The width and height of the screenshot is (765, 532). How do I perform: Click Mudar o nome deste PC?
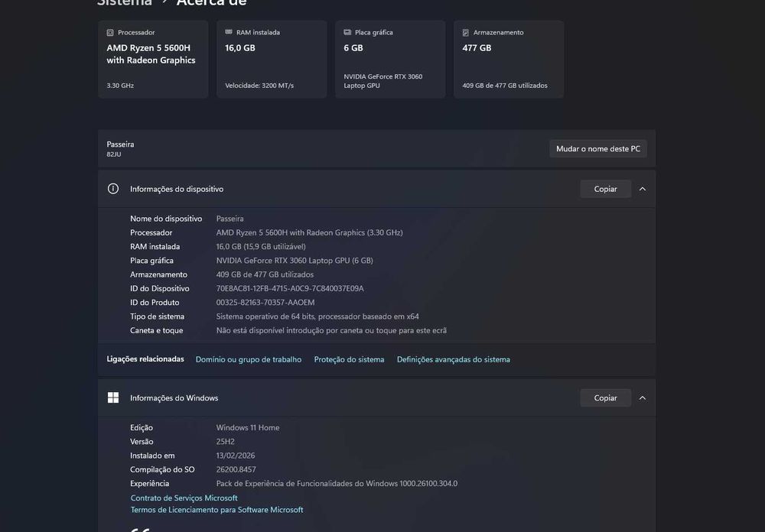pyautogui.click(x=598, y=149)
